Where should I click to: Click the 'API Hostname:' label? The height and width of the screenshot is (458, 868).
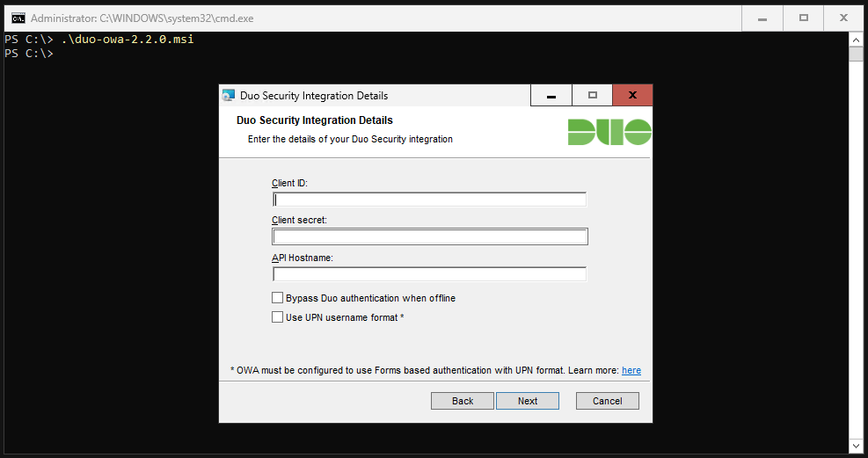click(303, 258)
